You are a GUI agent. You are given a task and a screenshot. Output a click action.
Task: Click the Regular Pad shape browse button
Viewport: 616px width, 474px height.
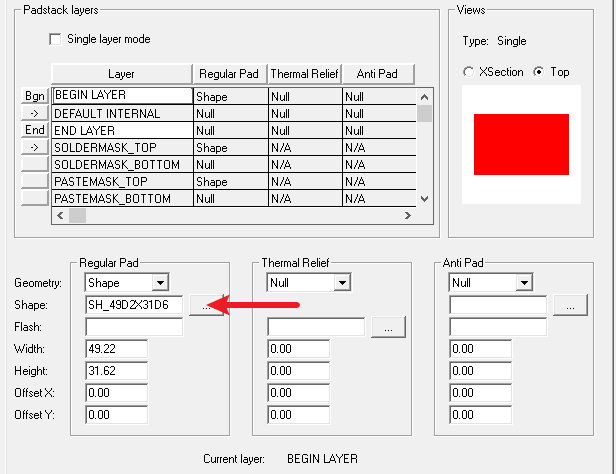point(203,306)
